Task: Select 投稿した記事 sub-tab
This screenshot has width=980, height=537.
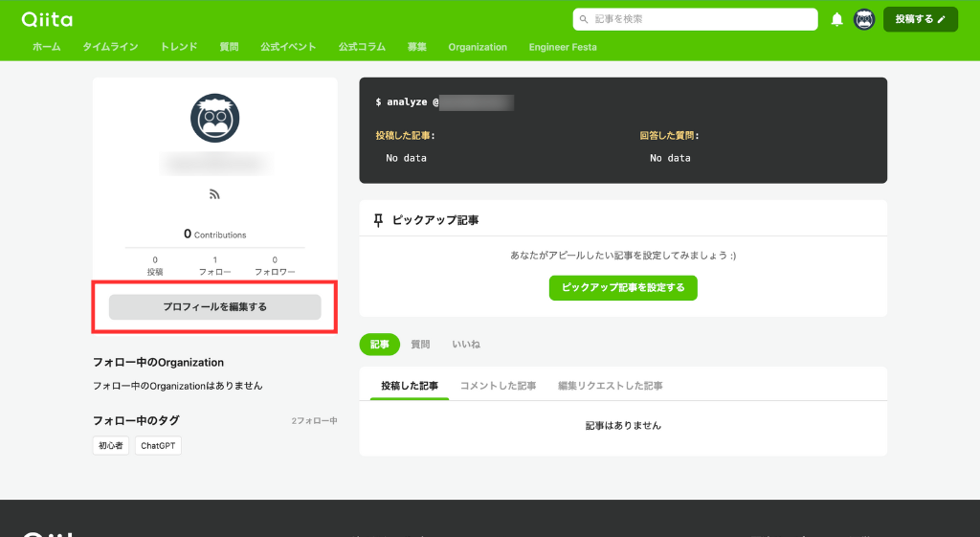Action: (410, 386)
